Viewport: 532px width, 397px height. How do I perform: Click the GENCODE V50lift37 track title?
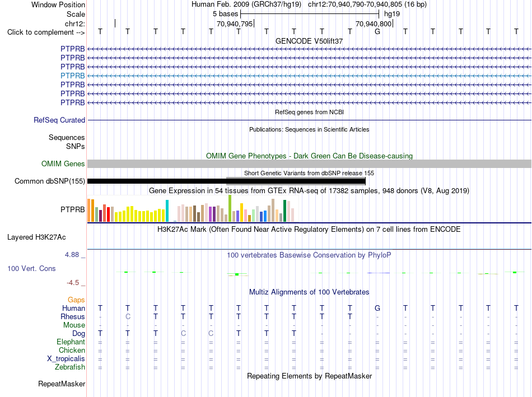click(309, 41)
